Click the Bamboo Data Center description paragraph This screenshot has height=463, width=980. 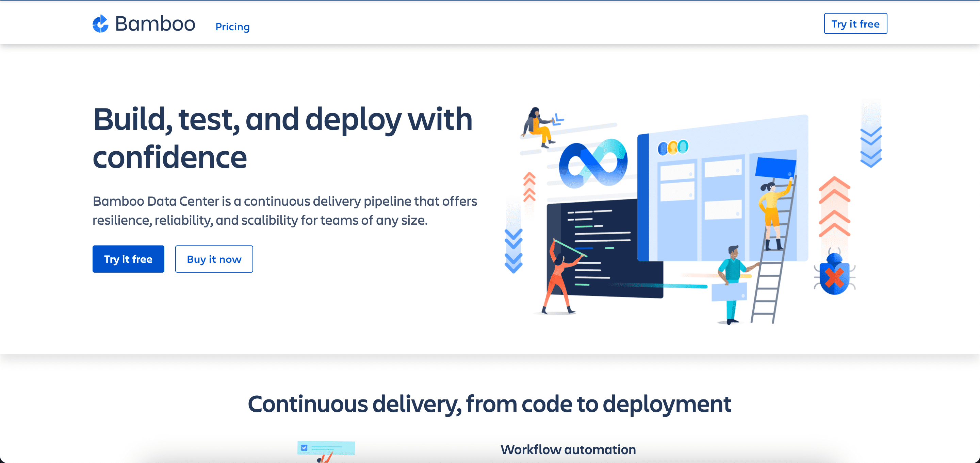284,210
